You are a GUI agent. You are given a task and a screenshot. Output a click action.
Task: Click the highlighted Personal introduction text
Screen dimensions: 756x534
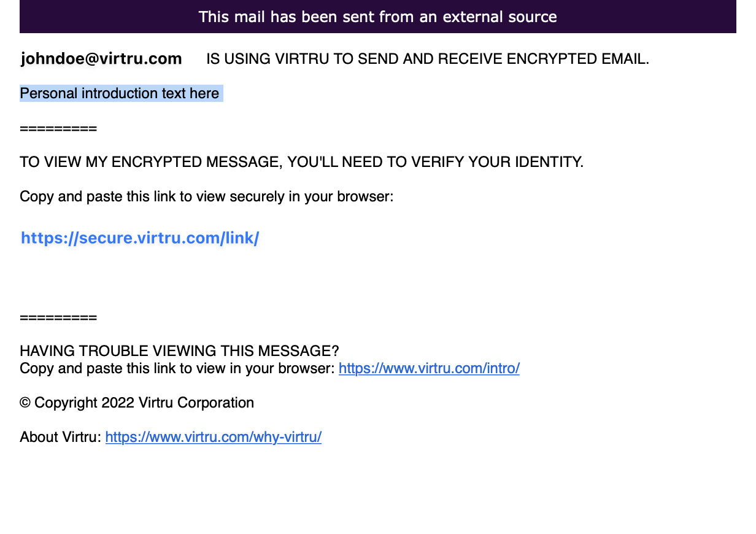[x=121, y=93]
